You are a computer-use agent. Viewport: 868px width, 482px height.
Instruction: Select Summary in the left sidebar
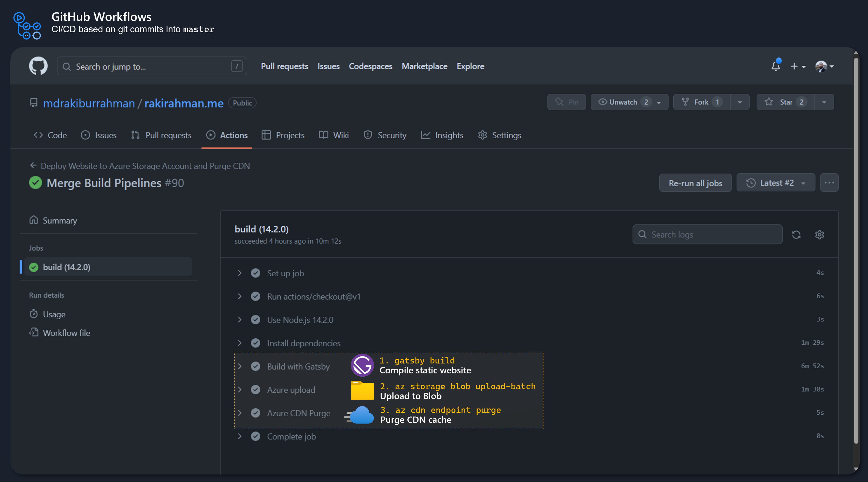pyautogui.click(x=60, y=220)
